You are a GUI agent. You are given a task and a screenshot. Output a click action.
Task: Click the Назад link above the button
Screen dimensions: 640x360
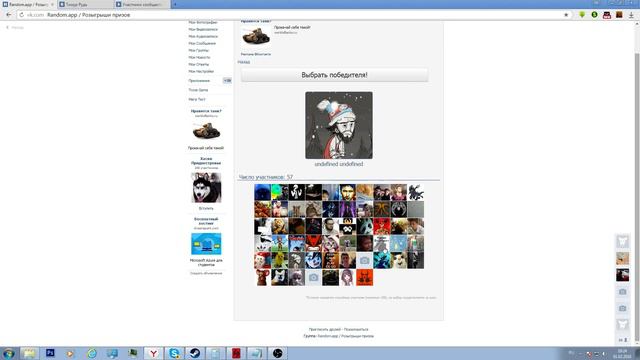[x=244, y=62]
